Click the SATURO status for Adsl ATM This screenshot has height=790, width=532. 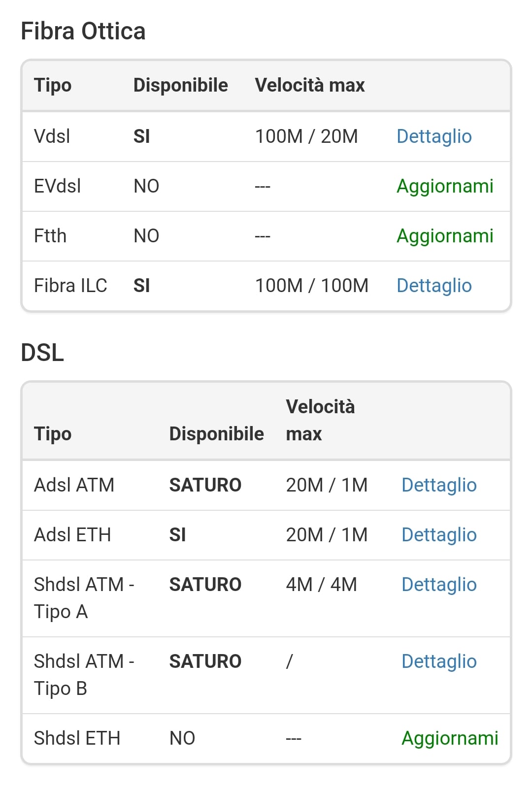[205, 485]
